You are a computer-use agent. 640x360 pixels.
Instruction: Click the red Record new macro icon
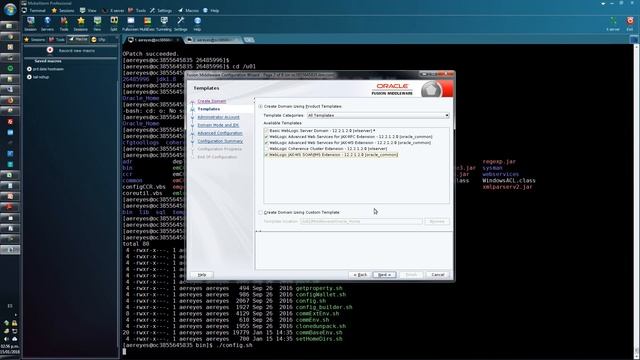[x=50, y=50]
